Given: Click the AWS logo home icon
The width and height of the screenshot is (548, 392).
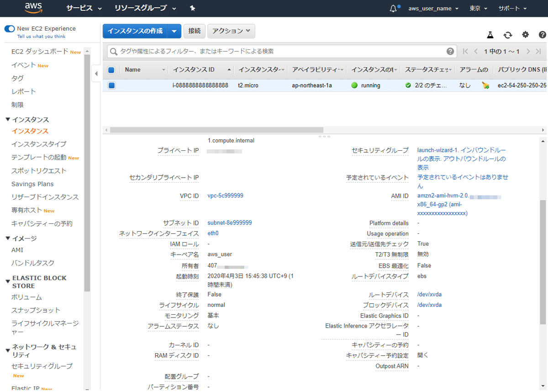Looking at the screenshot, I should tap(33, 8).
